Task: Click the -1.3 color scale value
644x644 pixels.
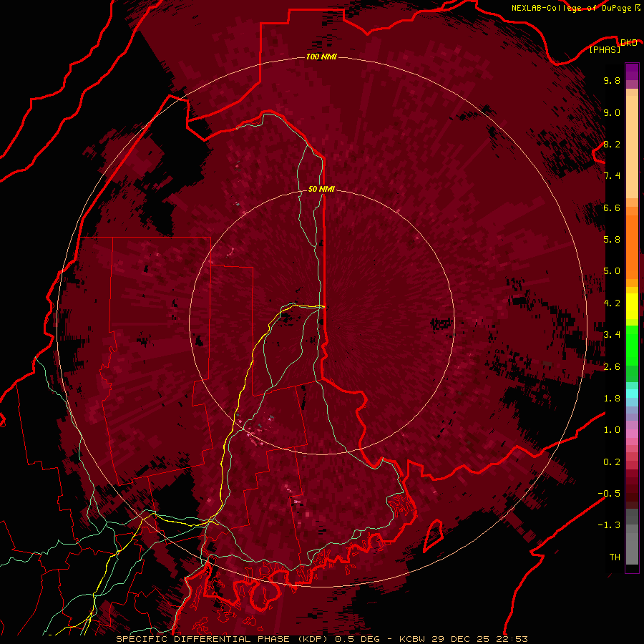Action: (x=609, y=525)
